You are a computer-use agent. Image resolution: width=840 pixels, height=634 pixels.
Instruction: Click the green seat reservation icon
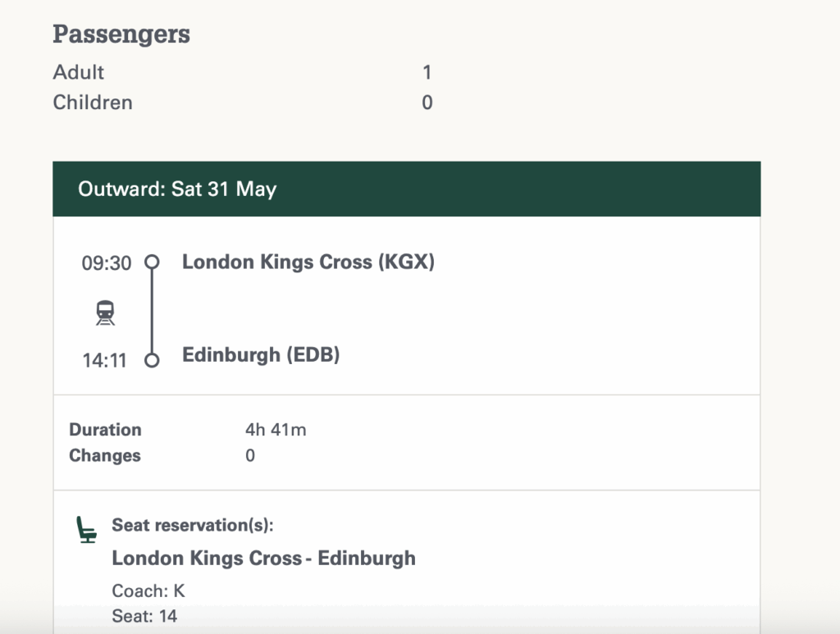click(x=86, y=530)
